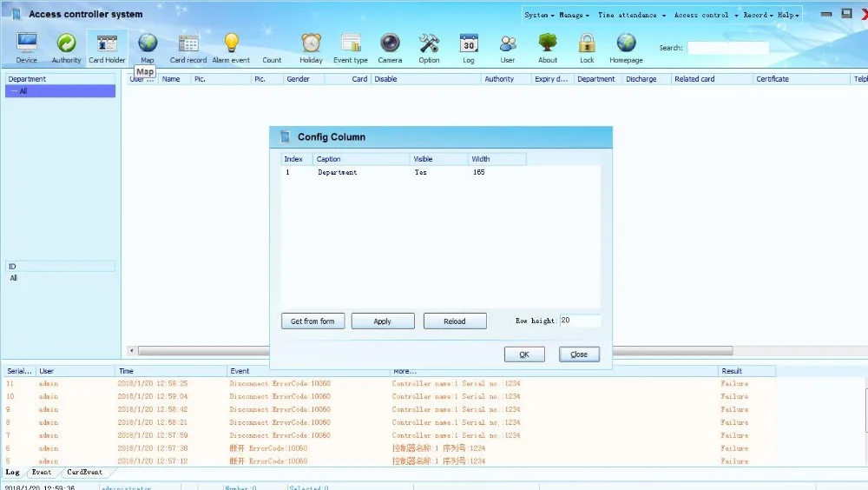
Task: Select All under the ID list
Action: tap(13, 278)
